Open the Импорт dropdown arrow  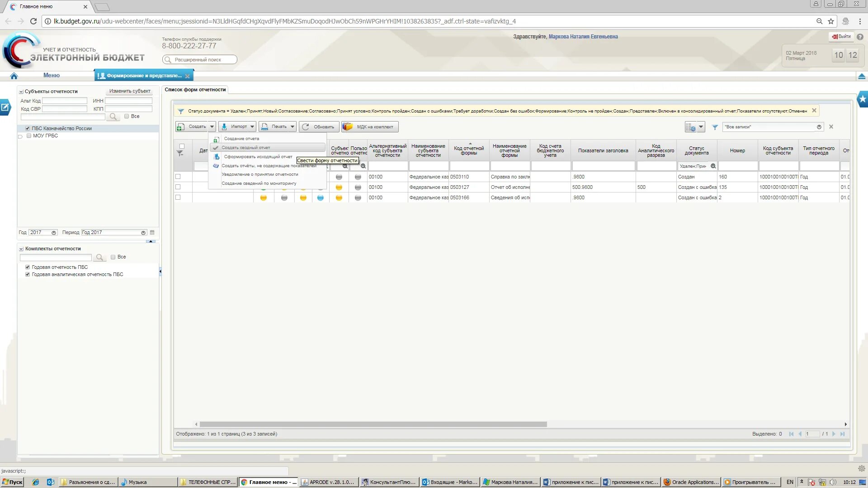click(252, 127)
